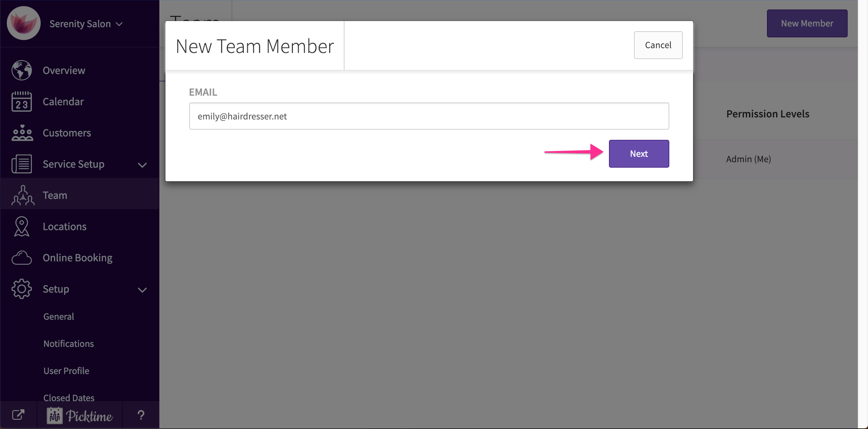The width and height of the screenshot is (868, 429).
Task: Open the Online Booking cloud icon
Action: coord(22,258)
